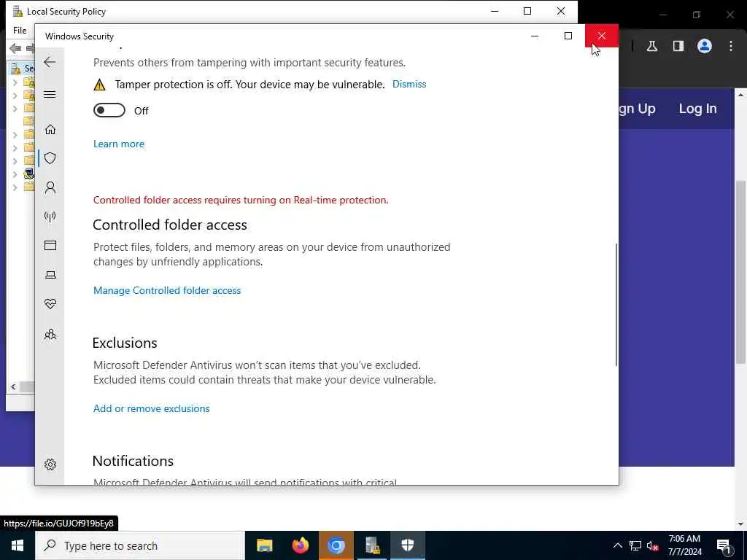Open Windows Security settings gear
This screenshot has width=747, height=560.
tap(50, 464)
